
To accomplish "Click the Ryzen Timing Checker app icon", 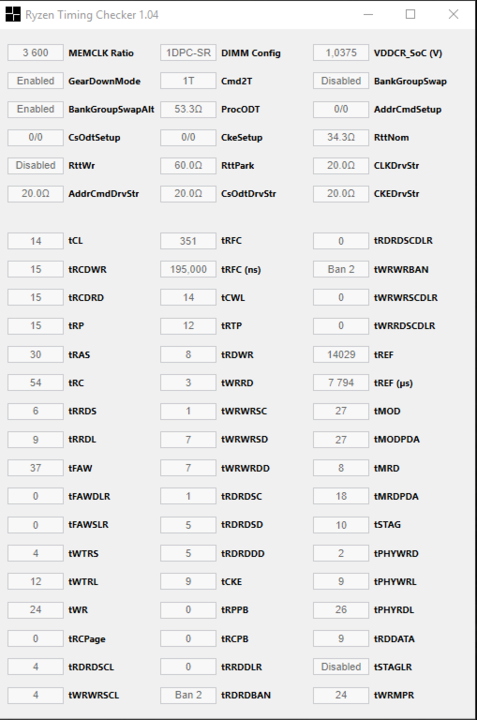I will (13, 15).
